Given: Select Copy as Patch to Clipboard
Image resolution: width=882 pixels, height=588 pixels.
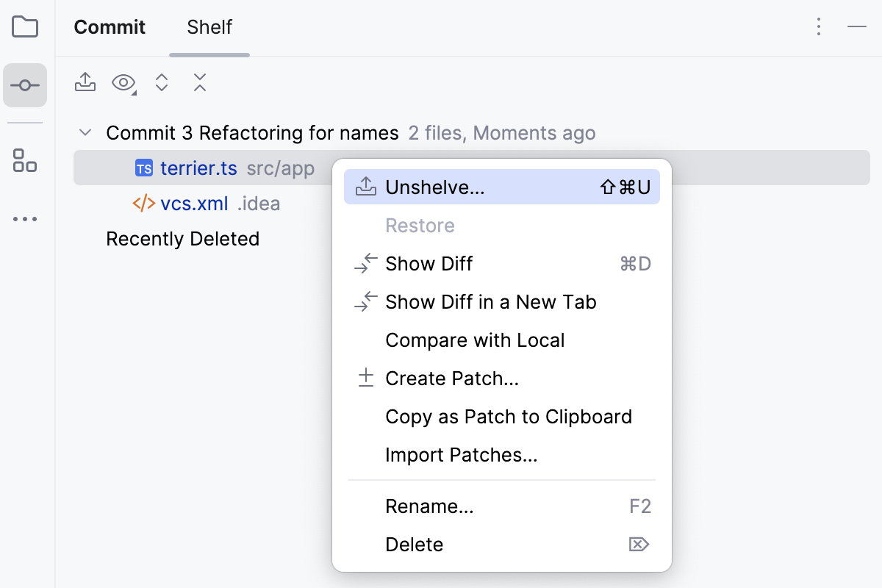Looking at the screenshot, I should click(x=509, y=416).
